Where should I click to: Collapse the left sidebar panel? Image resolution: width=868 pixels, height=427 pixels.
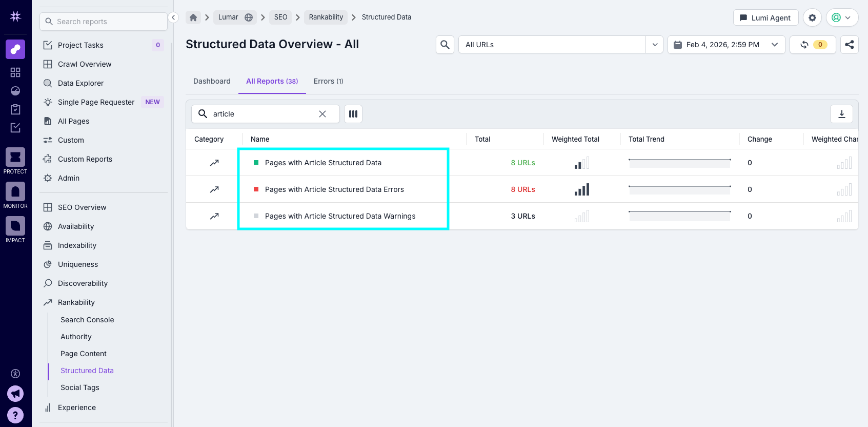(173, 17)
